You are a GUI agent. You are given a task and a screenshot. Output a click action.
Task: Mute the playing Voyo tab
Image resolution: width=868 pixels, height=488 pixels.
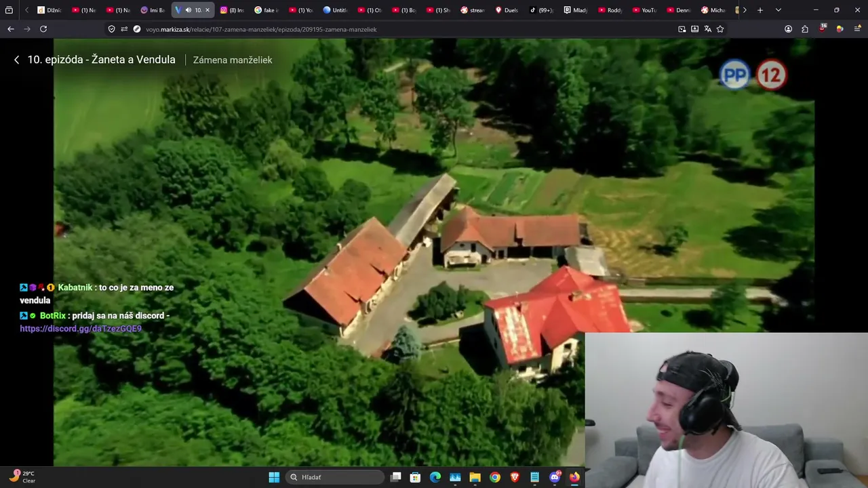point(189,10)
